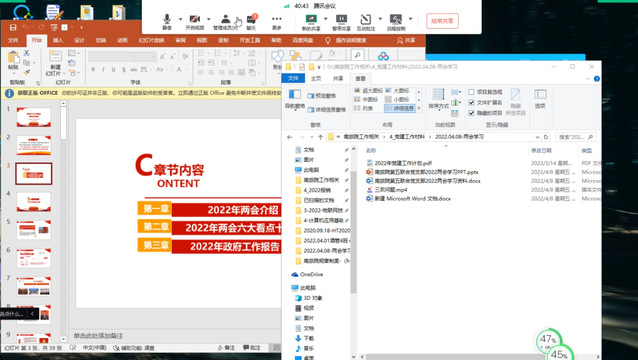The image size is (638, 360).
Task: Select slide 5 thumbnail in the panel
Action: click(x=34, y=230)
